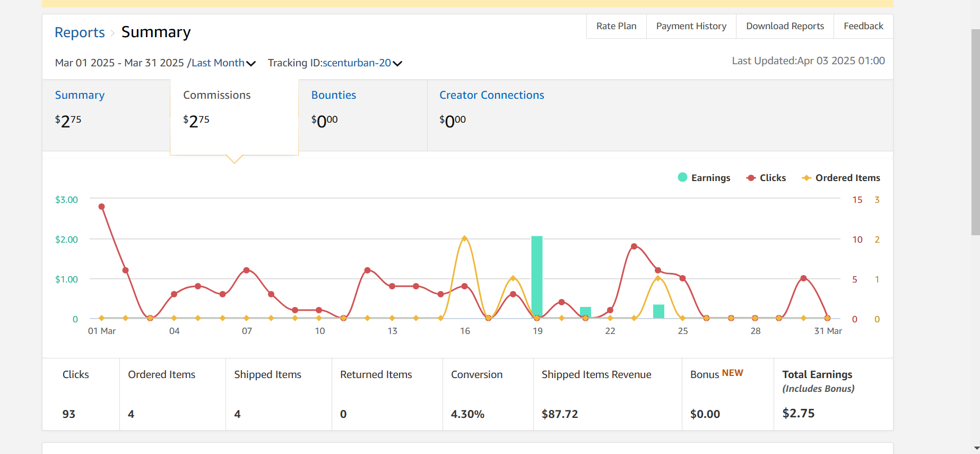The width and height of the screenshot is (980, 454).
Task: Click the '31 Mar' axis label
Action: coord(828,331)
